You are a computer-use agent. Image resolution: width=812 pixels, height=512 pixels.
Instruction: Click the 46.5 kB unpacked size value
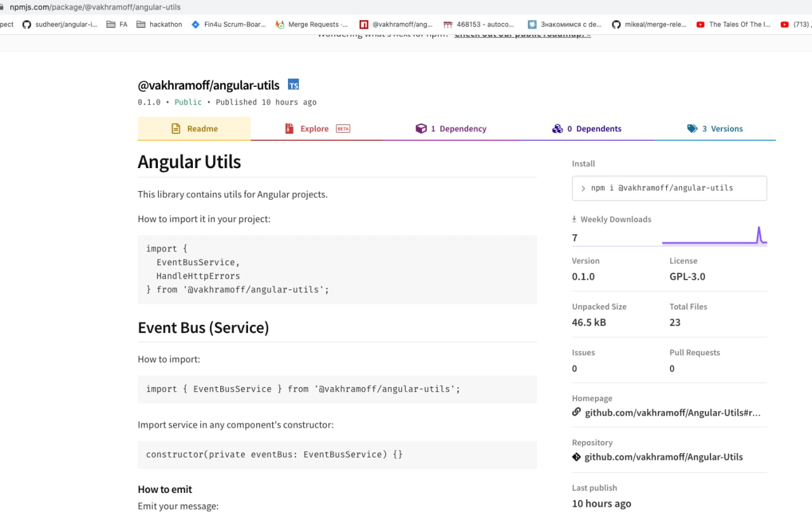tap(589, 322)
